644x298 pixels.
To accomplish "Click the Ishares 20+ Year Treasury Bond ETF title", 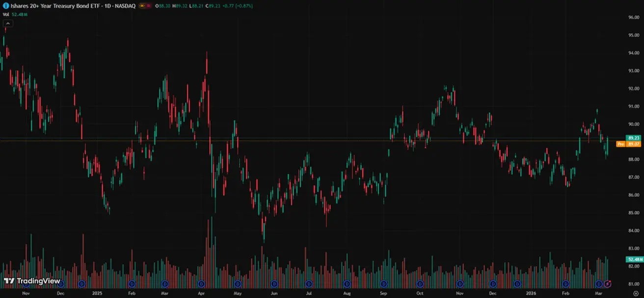I will (x=69, y=6).
